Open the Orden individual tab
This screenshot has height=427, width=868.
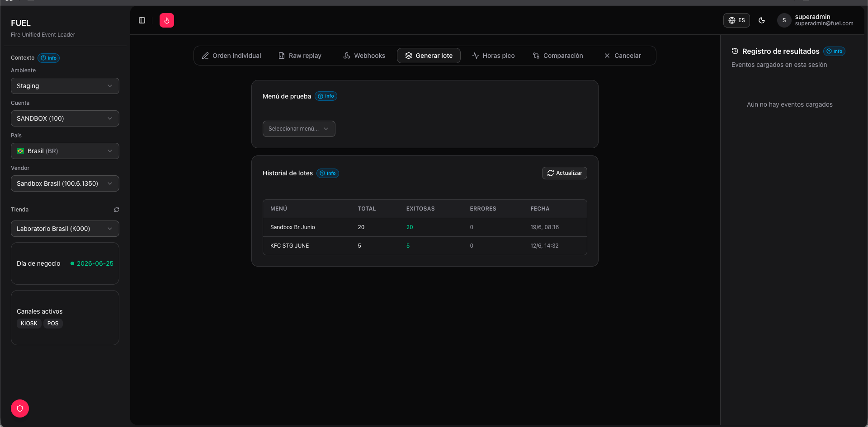pos(231,56)
